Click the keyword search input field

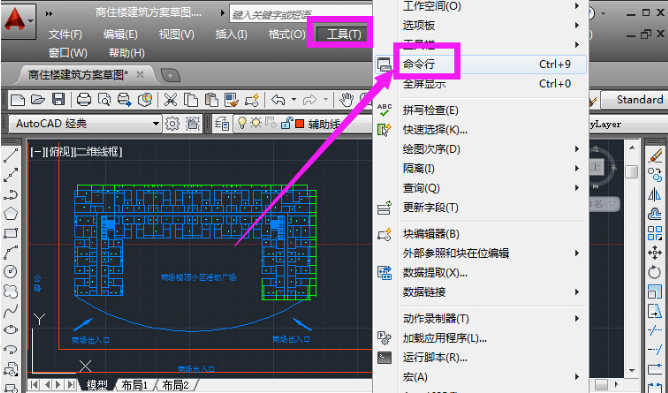point(301,14)
